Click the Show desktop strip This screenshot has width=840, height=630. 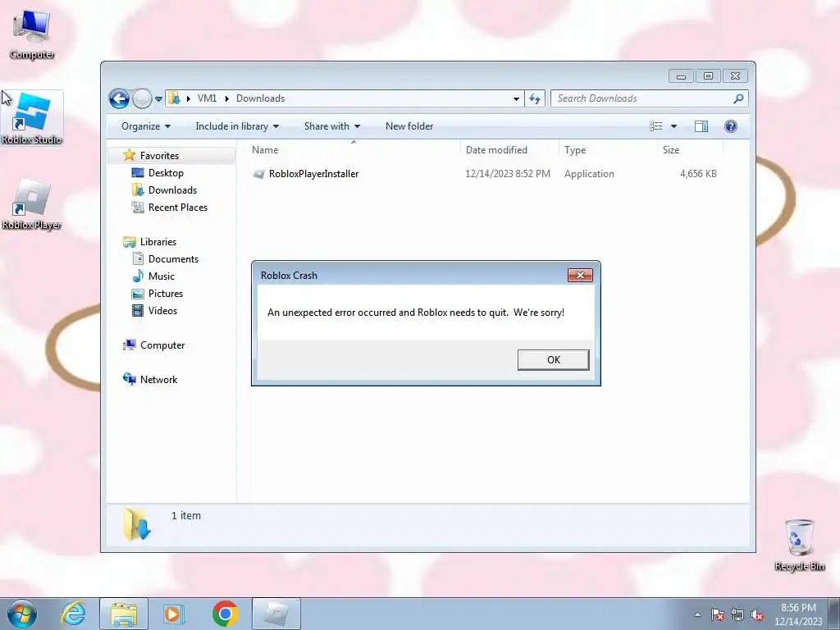834,614
